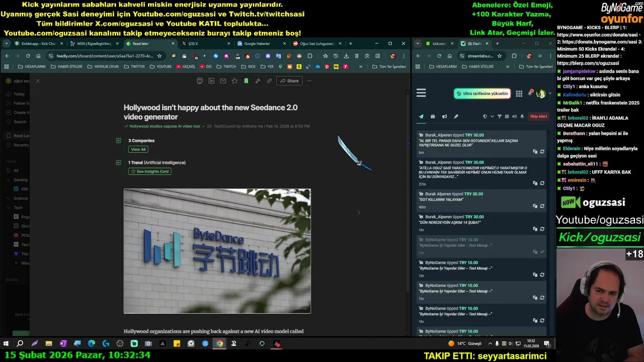Open the taskbar weather widget 14°C Güneşli

click(464, 344)
